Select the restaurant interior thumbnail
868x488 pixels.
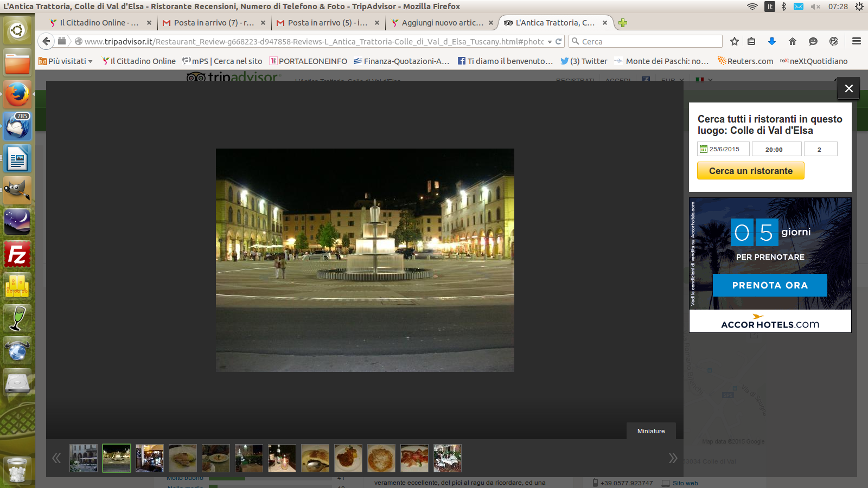pos(150,458)
